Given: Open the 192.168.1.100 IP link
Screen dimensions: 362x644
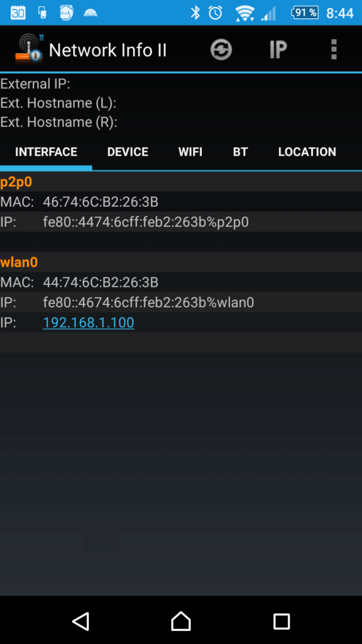Looking at the screenshot, I should tap(89, 323).
